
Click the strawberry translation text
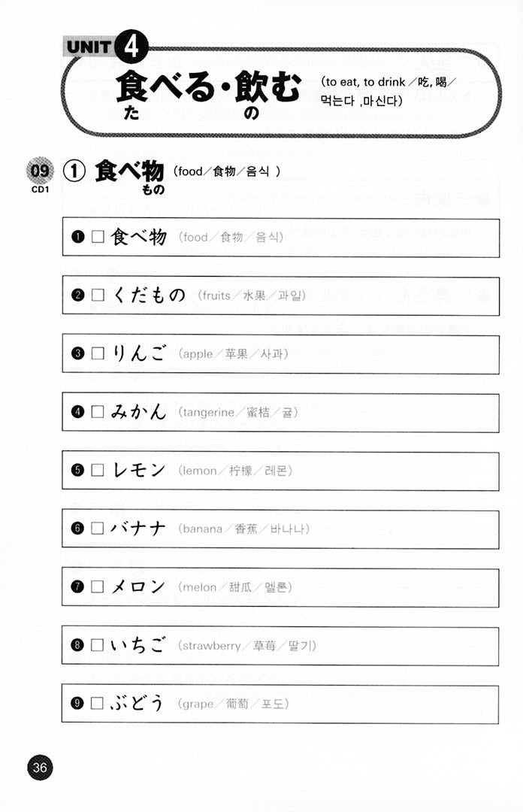(248, 646)
